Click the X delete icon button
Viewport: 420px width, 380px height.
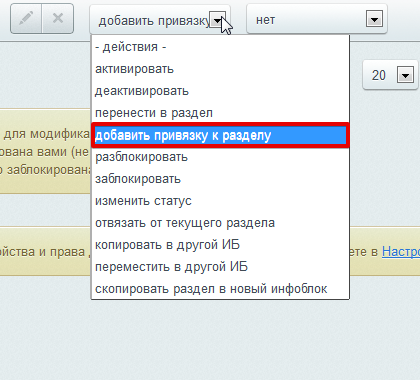58,19
